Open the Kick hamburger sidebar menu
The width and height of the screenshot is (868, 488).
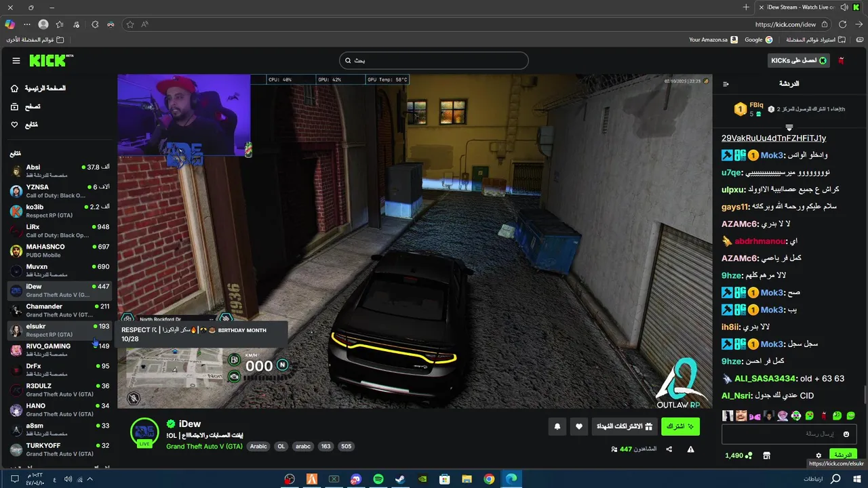pos(16,60)
